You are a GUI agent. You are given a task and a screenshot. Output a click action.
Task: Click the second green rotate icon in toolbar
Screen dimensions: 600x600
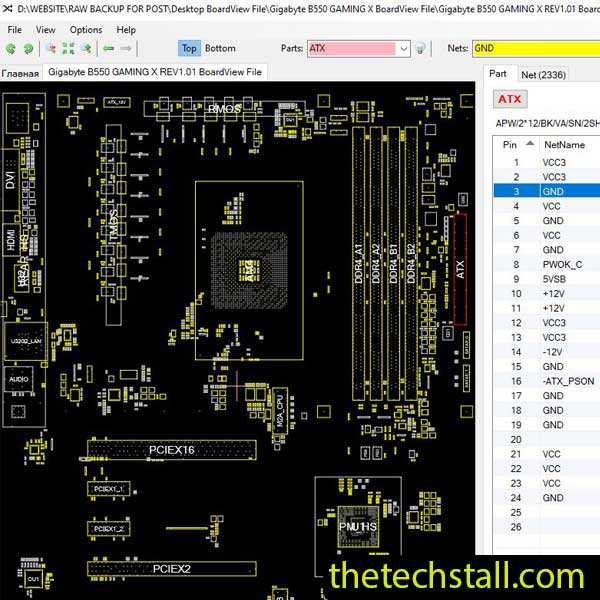pos(28,49)
